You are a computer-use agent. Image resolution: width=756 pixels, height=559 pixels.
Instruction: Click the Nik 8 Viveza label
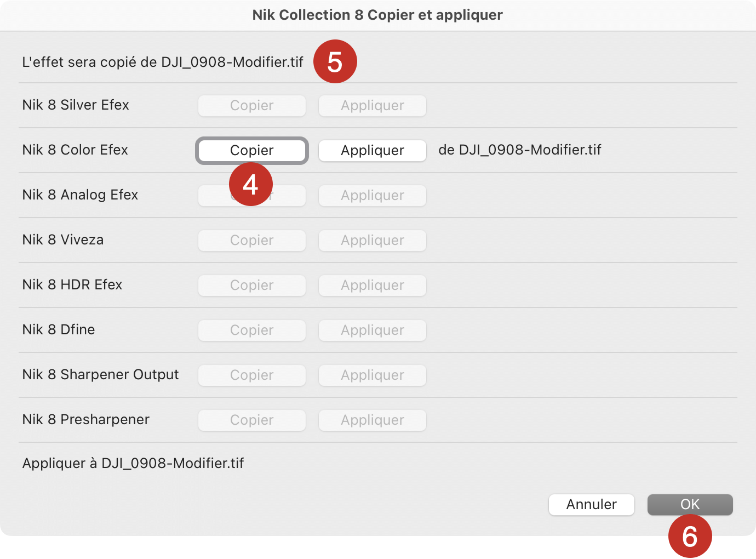coord(63,239)
